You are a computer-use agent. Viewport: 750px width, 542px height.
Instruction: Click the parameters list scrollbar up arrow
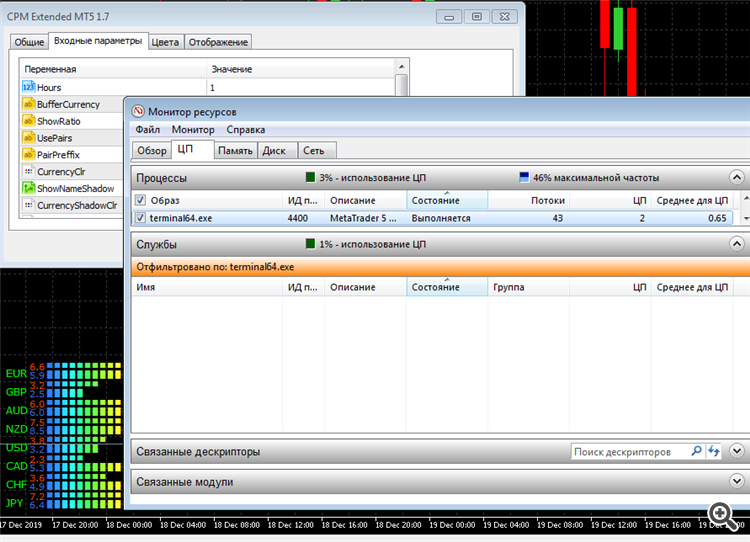(x=402, y=66)
